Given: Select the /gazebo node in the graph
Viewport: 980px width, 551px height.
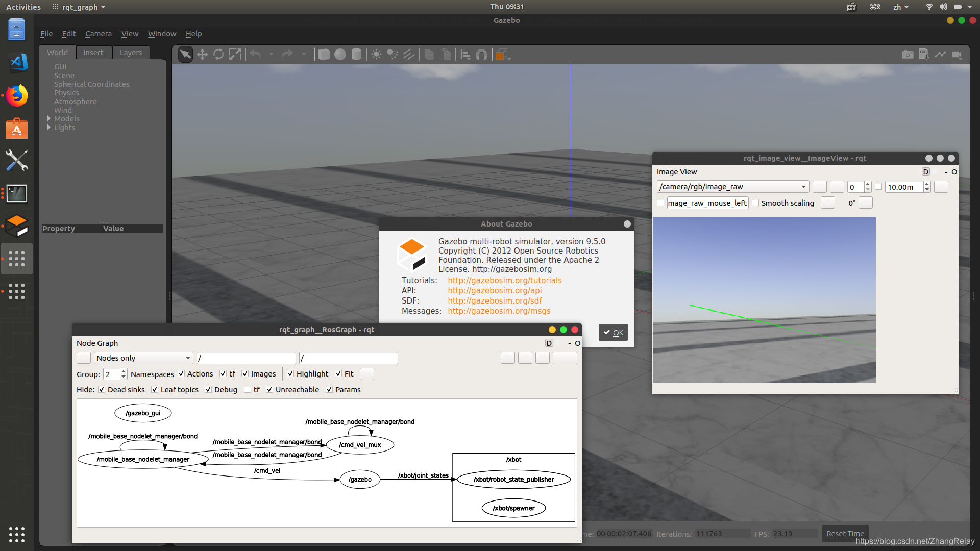Looking at the screenshot, I should pyautogui.click(x=360, y=480).
